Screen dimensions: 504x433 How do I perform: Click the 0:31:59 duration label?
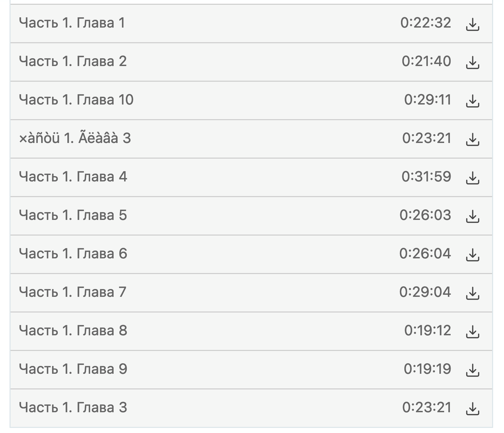pos(426,177)
